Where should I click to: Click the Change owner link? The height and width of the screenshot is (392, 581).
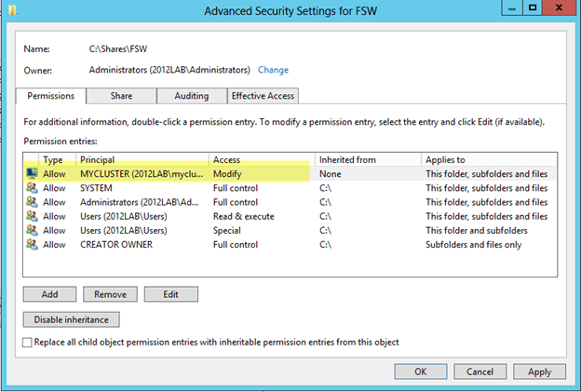click(x=273, y=70)
